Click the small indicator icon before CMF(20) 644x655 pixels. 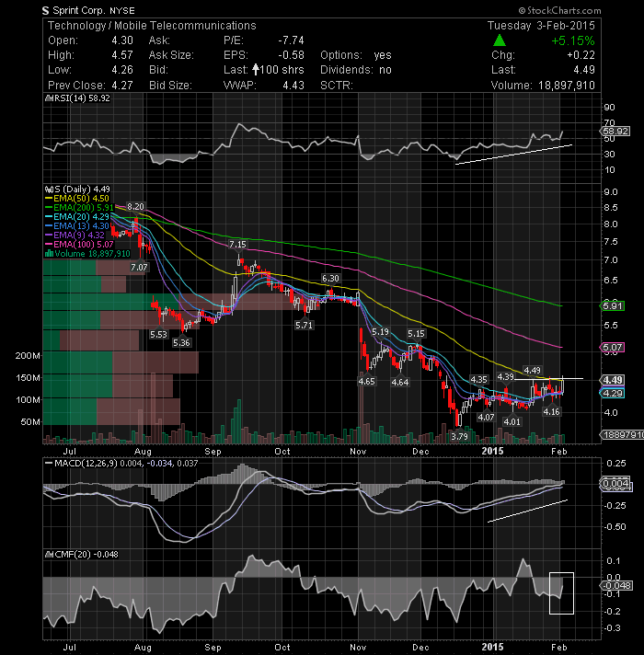[49, 555]
